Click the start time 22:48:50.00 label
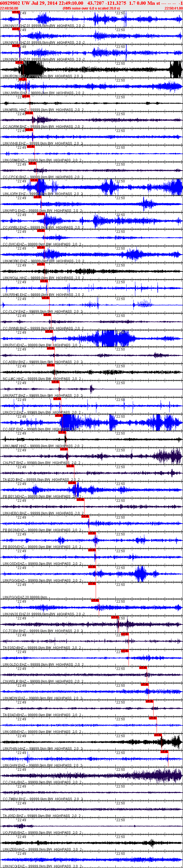Image resolution: width=183 pixels, height=868 pixels. click(9, 8)
